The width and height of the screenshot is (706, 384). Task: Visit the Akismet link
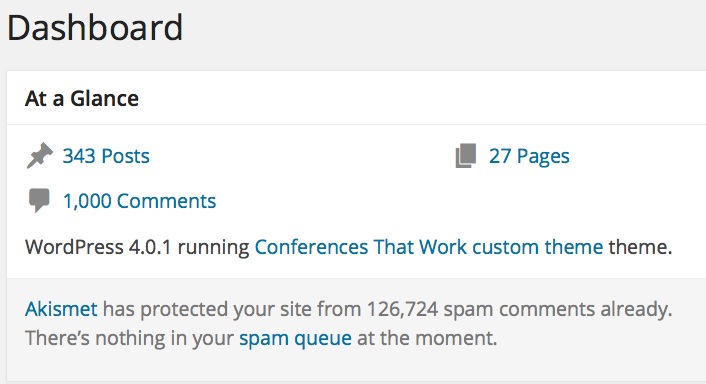point(61,309)
